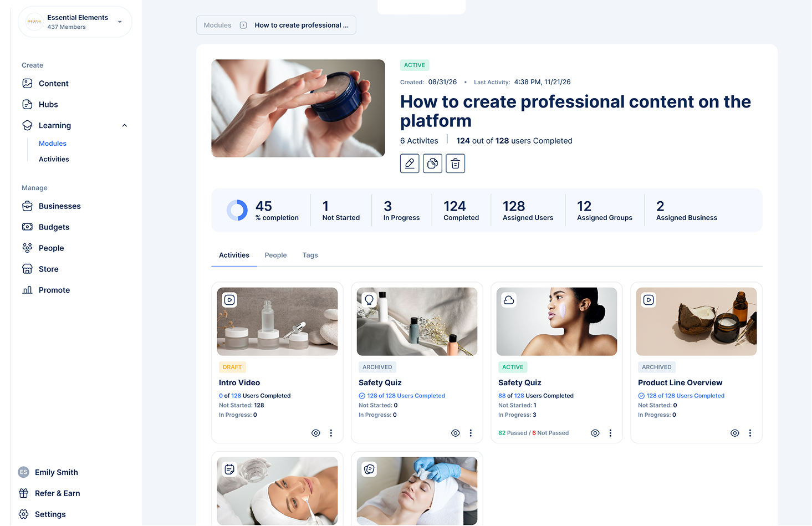
Task: Open Budgets money icon
Action: tap(27, 227)
